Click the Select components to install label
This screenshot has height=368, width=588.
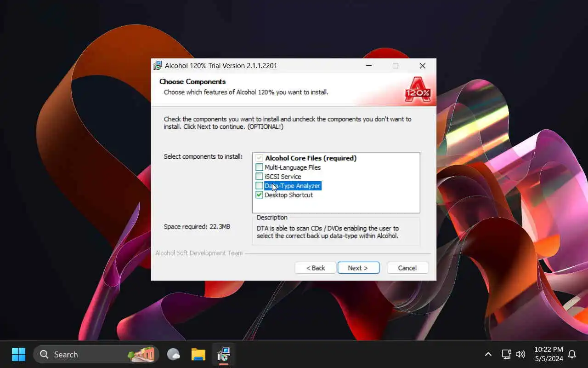tap(203, 157)
